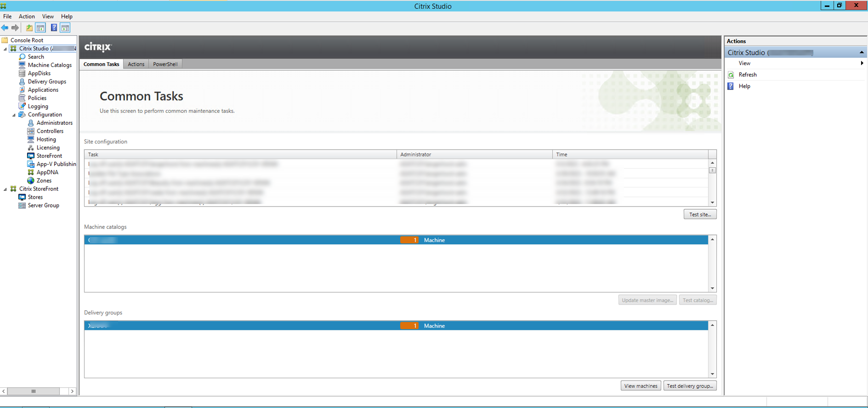Click the View machines button
Image resolution: width=868 pixels, height=408 pixels.
[641, 386]
